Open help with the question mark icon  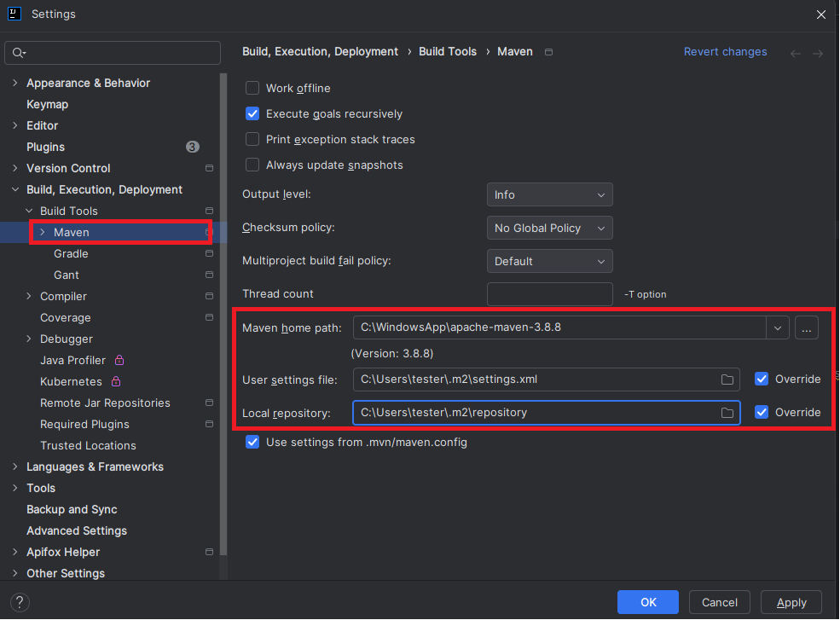coord(20,602)
